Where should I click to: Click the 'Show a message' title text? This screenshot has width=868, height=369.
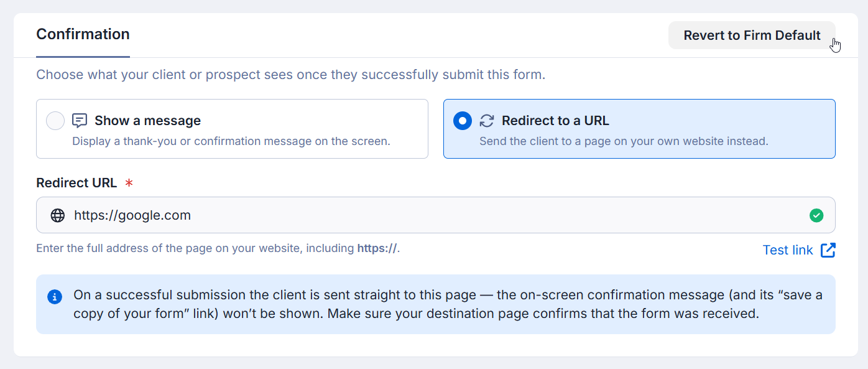[x=148, y=121]
